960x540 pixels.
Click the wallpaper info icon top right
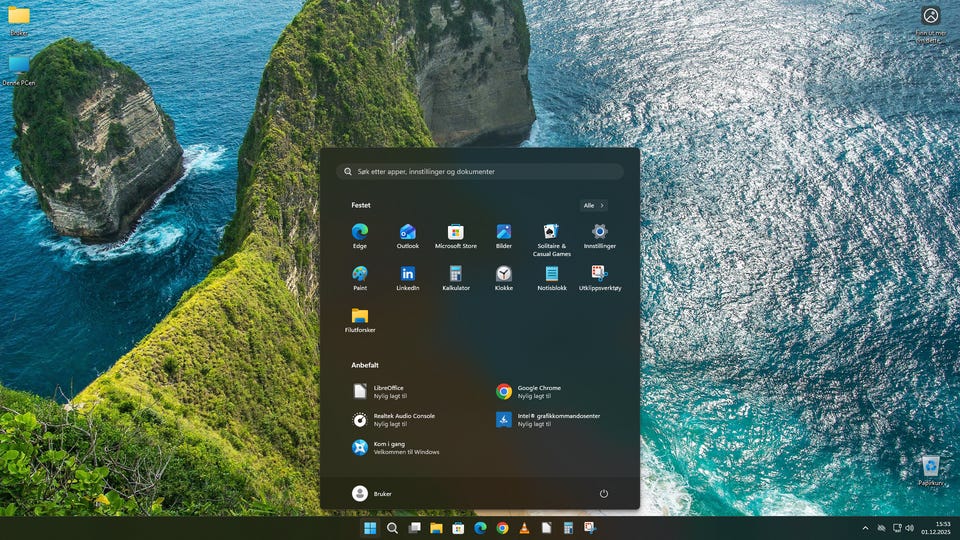pos(931,24)
